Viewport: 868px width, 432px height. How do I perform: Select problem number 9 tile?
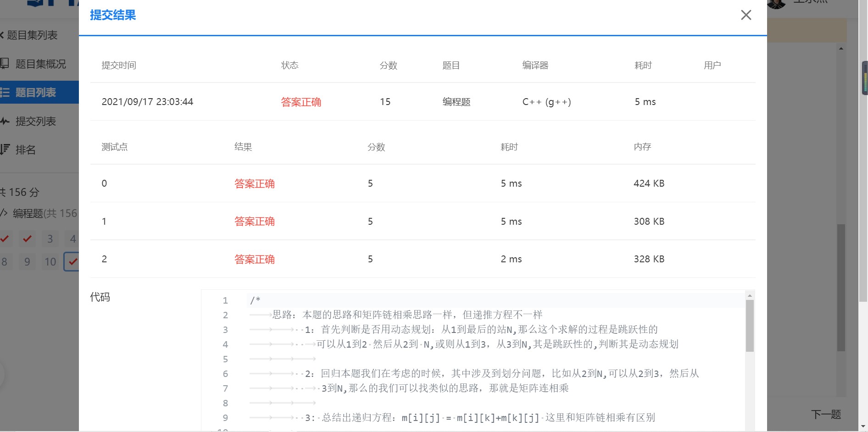[x=27, y=261]
